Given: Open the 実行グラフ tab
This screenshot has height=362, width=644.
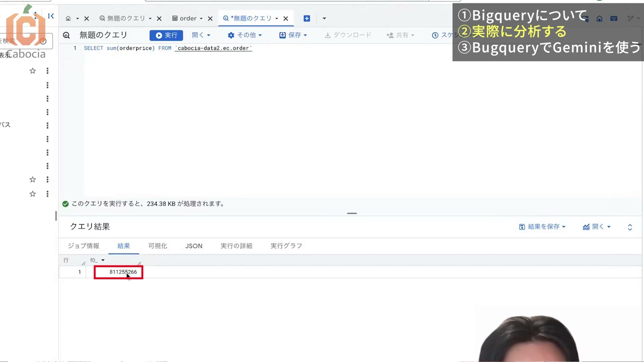Looking at the screenshot, I should 286,246.
